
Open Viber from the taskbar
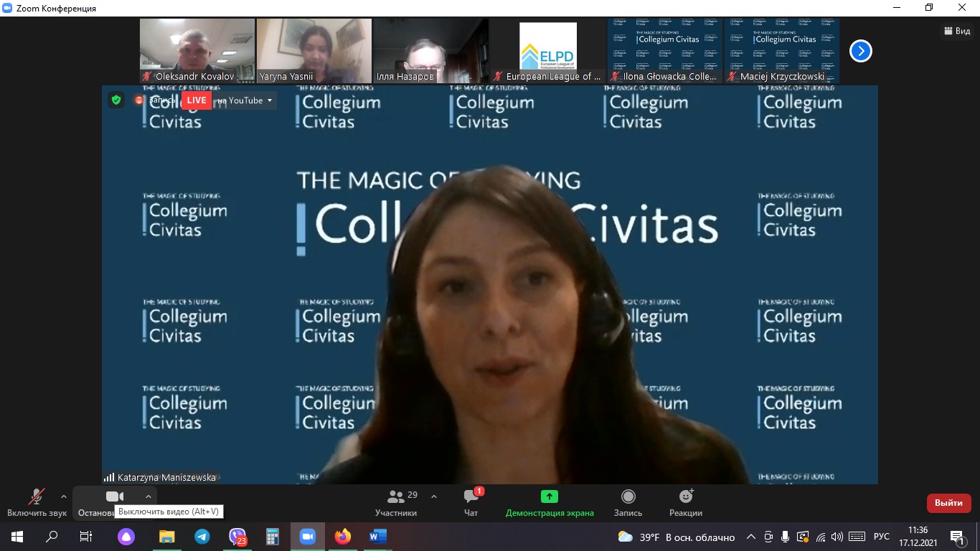(237, 536)
